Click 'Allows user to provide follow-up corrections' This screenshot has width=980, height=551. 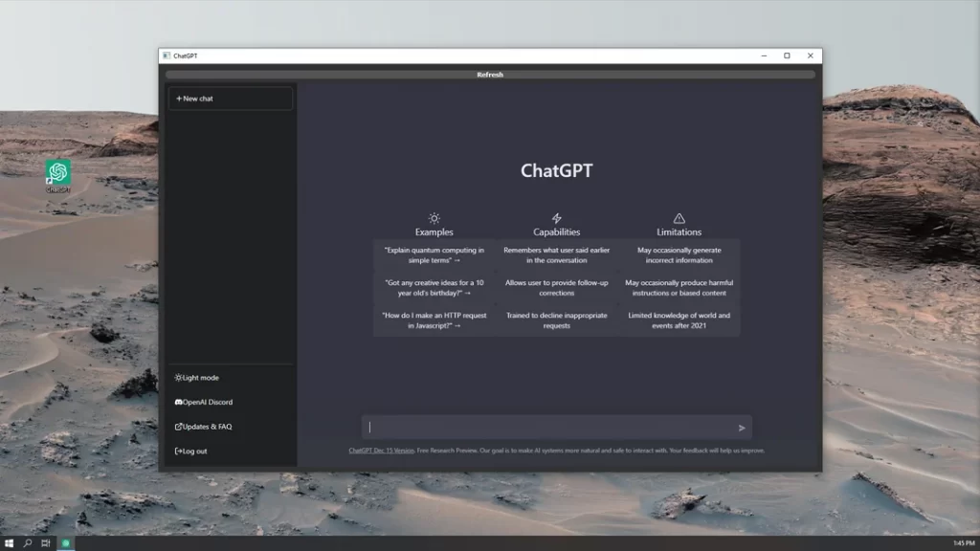click(556, 287)
